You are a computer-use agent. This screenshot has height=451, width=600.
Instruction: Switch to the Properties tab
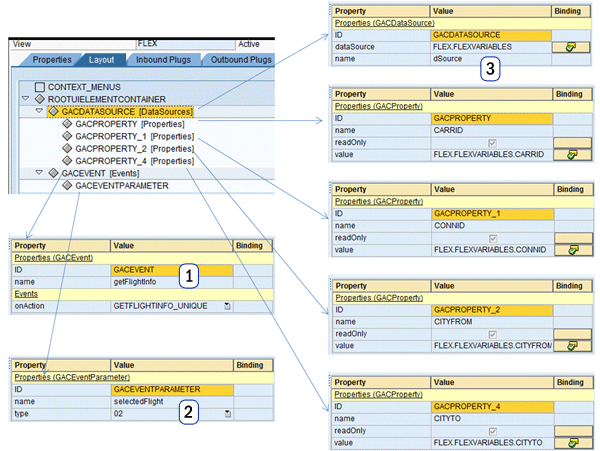tap(51, 60)
